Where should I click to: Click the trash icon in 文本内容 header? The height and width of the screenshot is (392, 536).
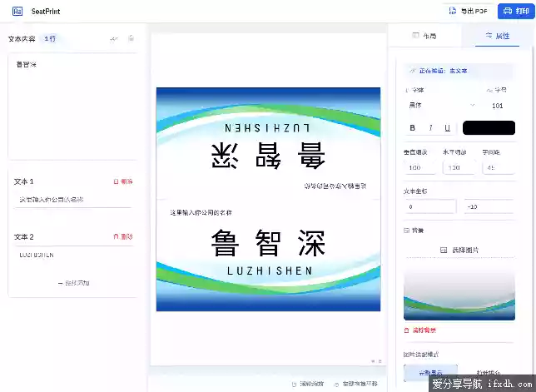pyautogui.click(x=131, y=38)
